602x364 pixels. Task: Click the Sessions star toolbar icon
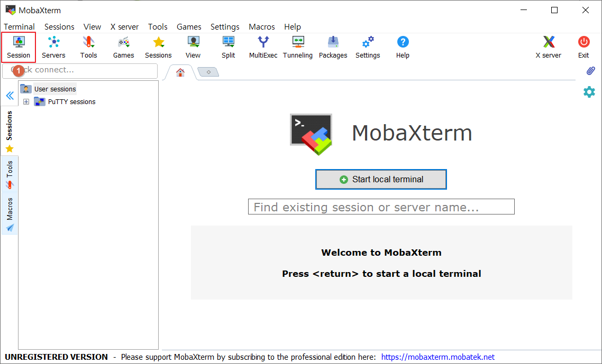pyautogui.click(x=158, y=47)
